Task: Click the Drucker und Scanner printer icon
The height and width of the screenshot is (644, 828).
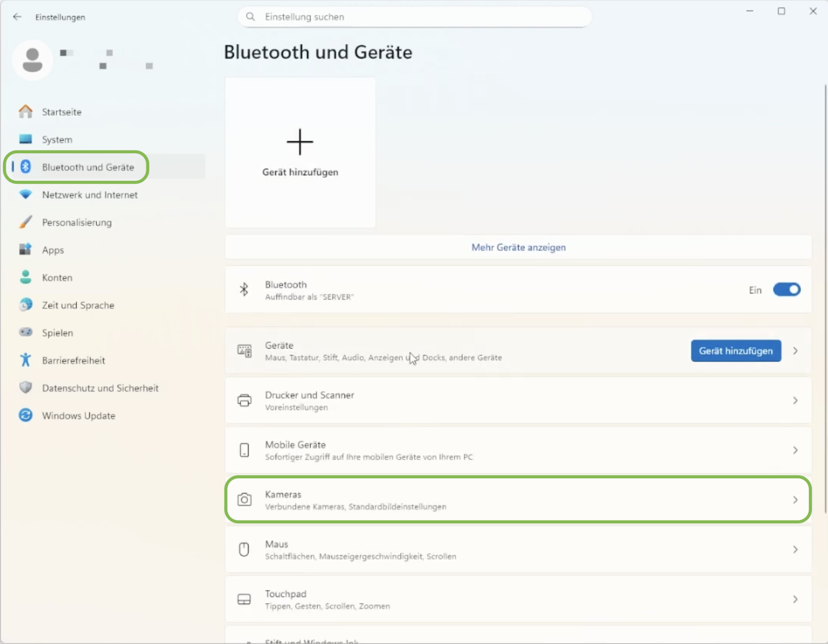Action: point(244,401)
